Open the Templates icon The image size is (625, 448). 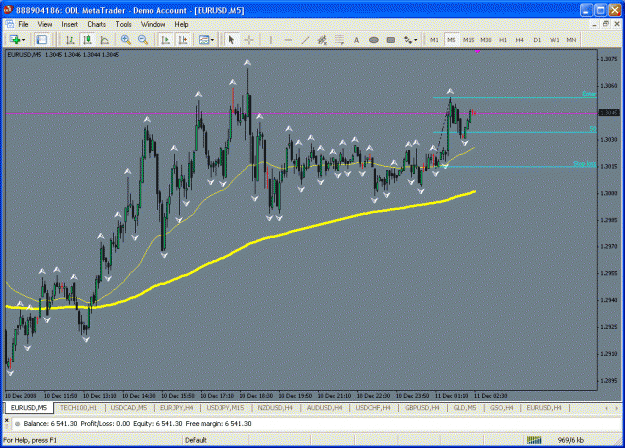click(204, 40)
